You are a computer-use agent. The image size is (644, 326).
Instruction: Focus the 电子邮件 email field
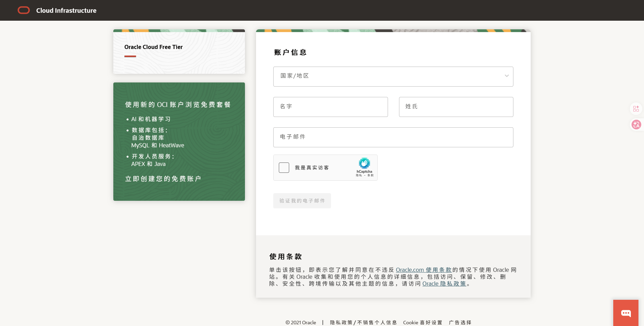coord(393,137)
